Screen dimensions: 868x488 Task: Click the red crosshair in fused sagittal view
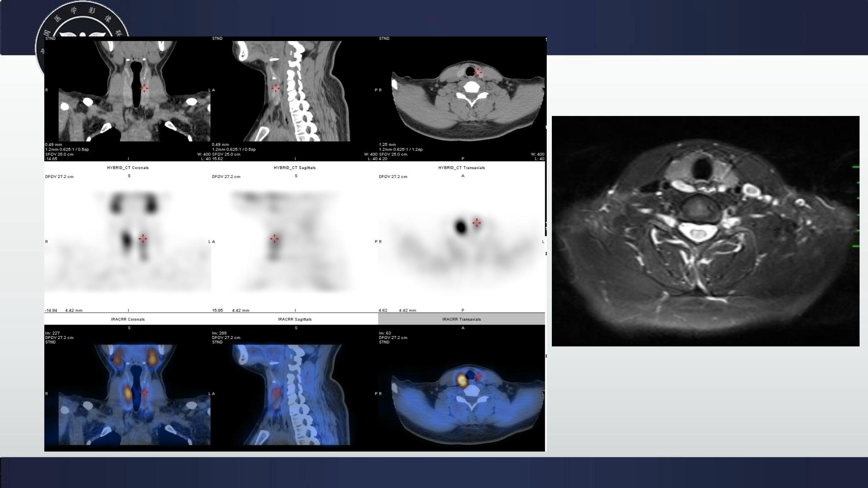[275, 392]
